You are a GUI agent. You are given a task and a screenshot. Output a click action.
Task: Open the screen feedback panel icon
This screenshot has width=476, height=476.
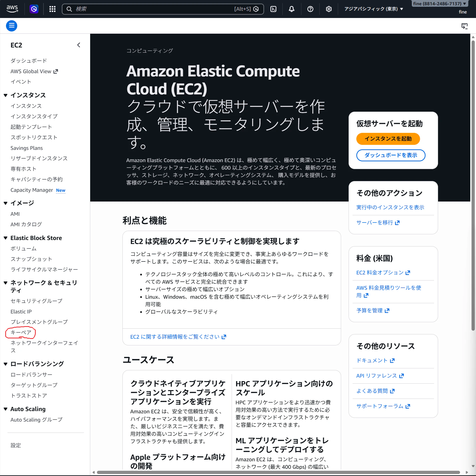pyautogui.click(x=465, y=26)
